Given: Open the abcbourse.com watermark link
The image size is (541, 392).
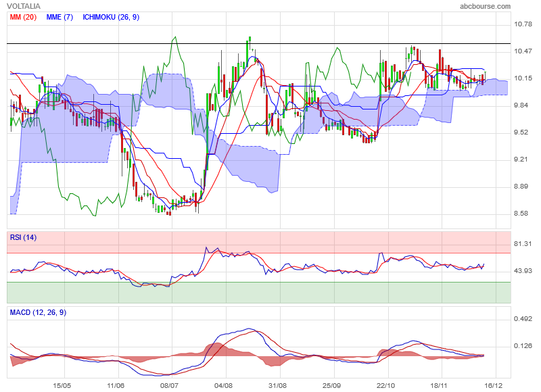Looking at the screenshot, I should (485, 6).
